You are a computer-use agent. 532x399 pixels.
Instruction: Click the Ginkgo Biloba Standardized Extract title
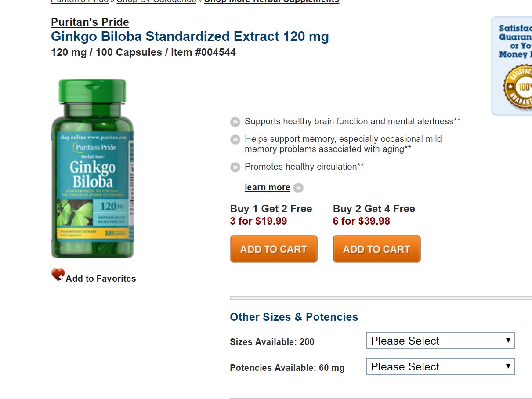(x=190, y=36)
